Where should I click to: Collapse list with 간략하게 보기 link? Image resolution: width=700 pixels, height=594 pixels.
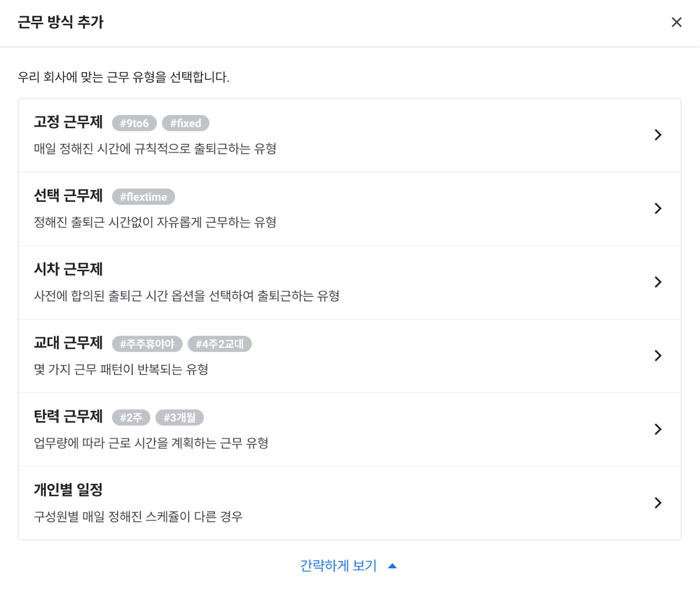click(x=338, y=566)
